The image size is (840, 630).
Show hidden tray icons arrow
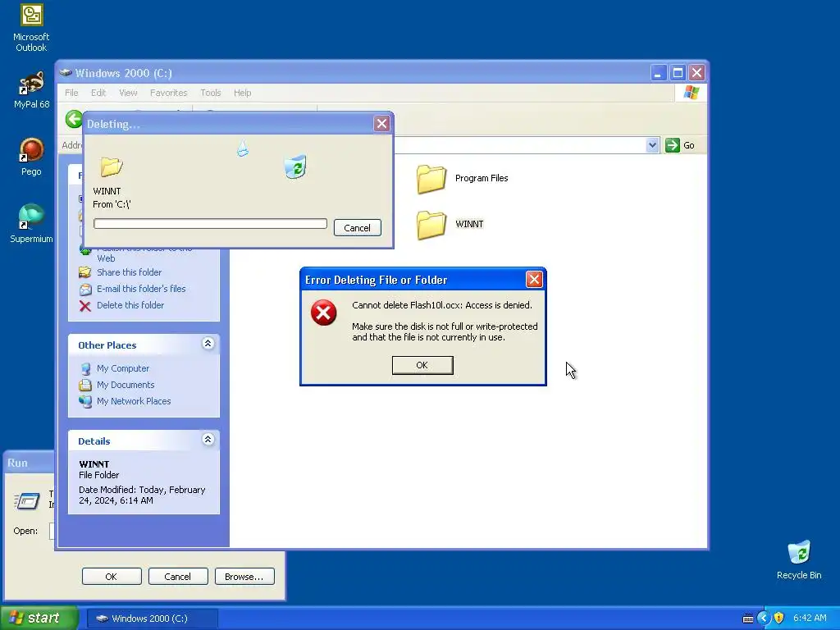[764, 619]
